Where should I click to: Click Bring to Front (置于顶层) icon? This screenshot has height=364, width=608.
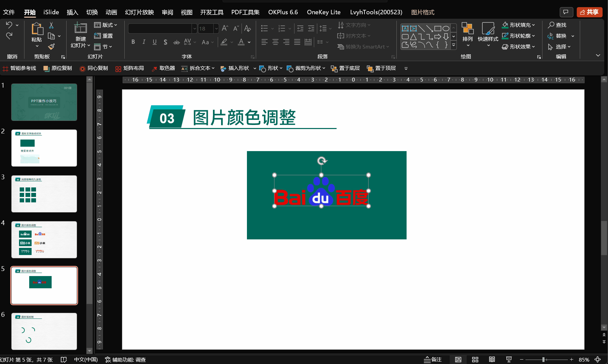click(x=370, y=69)
